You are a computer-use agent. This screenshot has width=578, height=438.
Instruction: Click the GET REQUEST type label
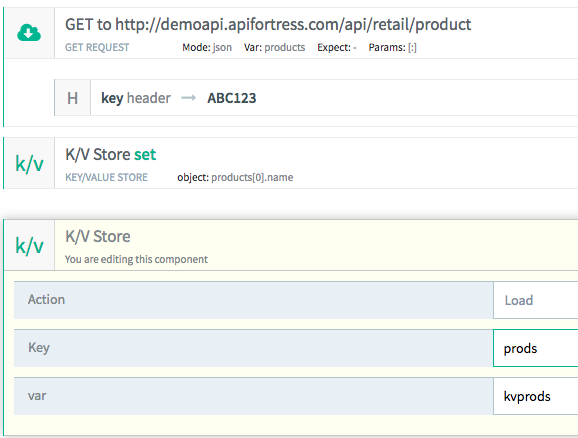tap(97, 47)
